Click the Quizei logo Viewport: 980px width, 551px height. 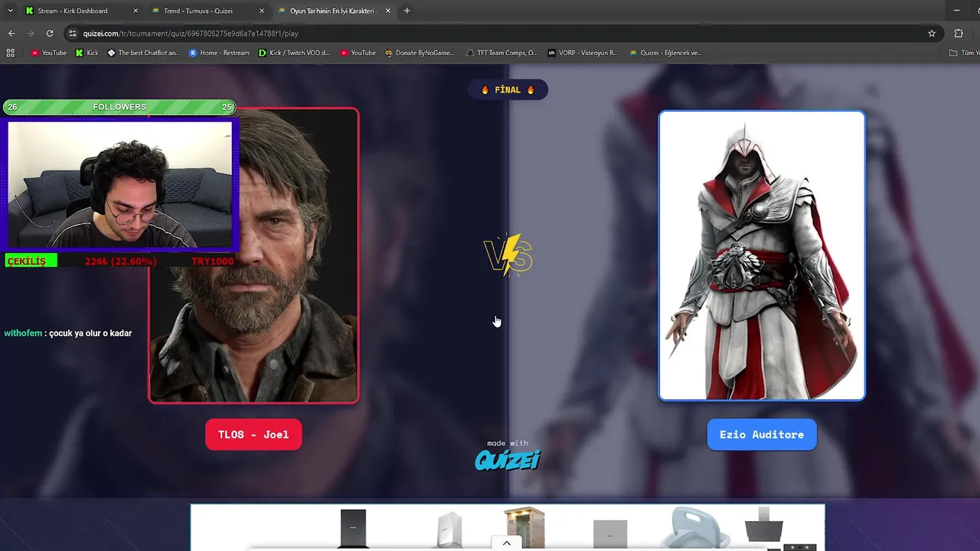coord(508,459)
